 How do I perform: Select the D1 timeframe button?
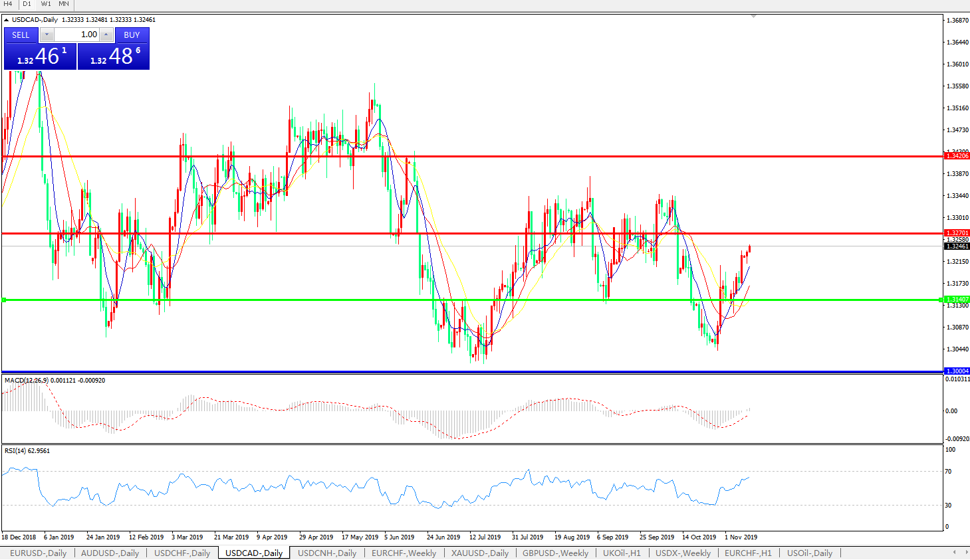[x=27, y=4]
